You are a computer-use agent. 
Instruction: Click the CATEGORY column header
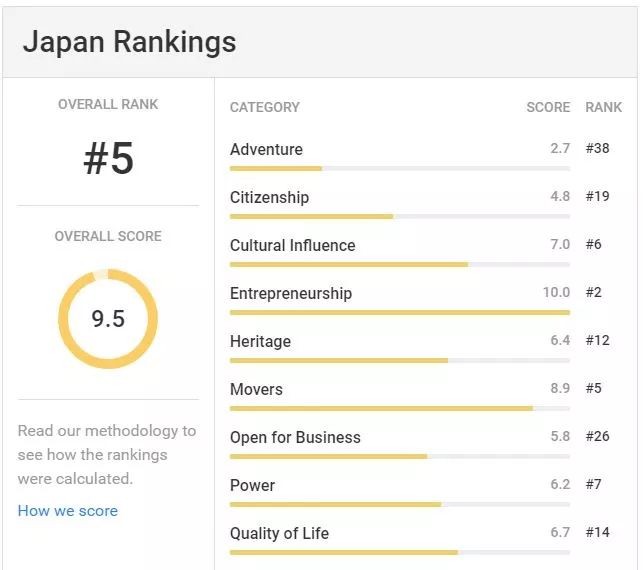click(x=264, y=107)
